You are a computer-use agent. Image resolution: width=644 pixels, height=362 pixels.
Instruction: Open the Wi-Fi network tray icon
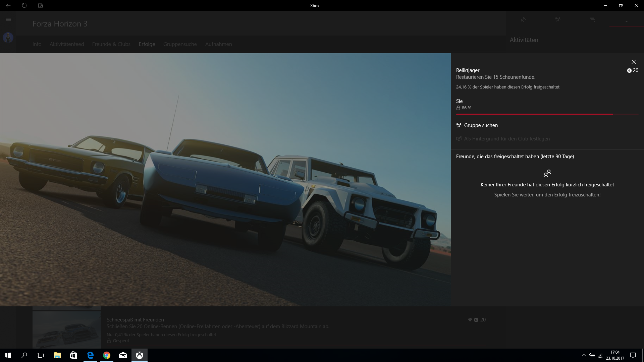click(601, 355)
